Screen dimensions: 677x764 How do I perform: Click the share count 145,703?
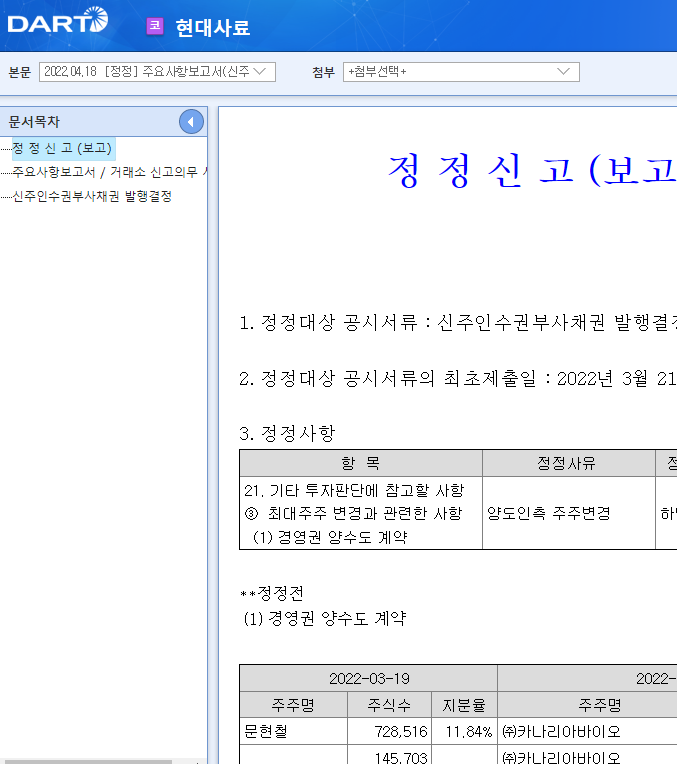click(401, 757)
